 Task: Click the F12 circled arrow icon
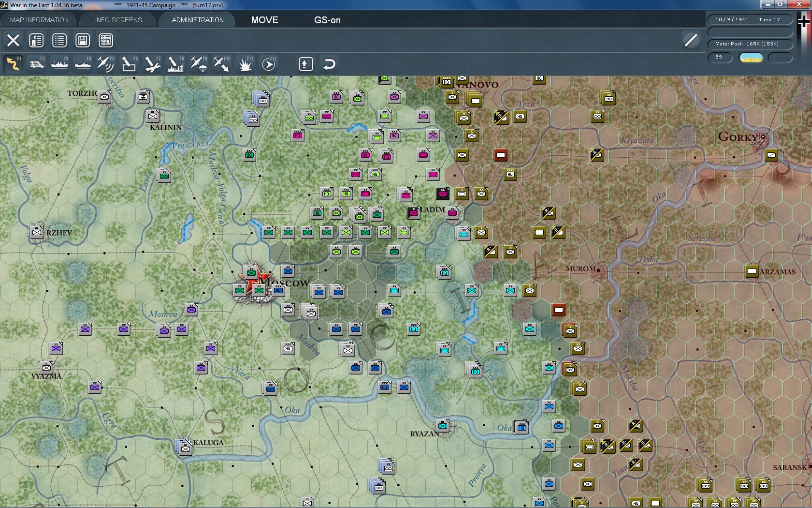coord(269,64)
